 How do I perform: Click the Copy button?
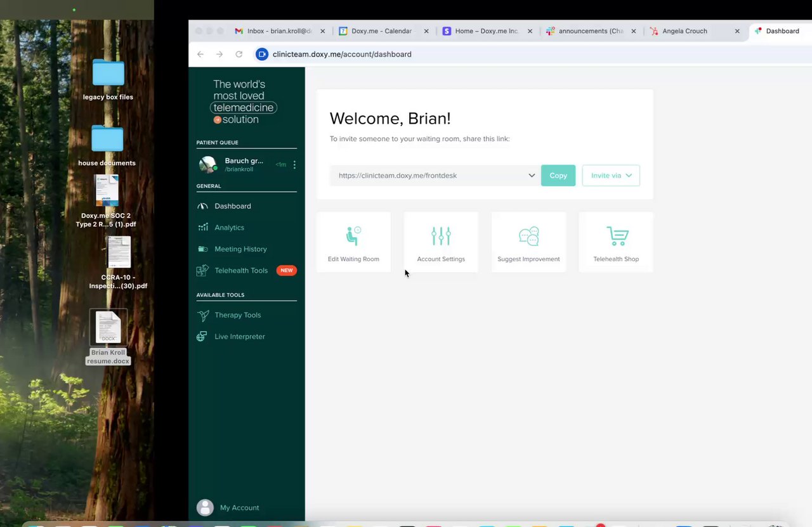pyautogui.click(x=558, y=176)
